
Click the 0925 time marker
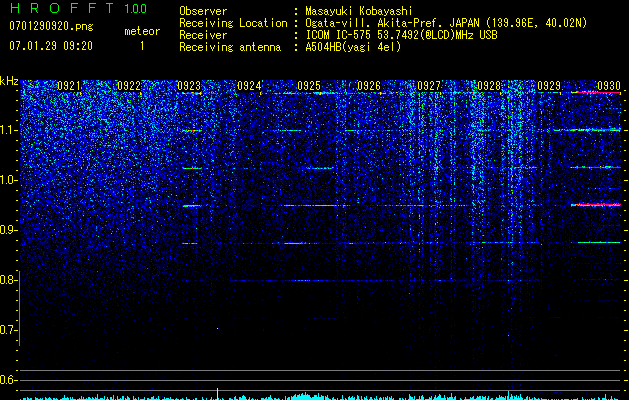pos(309,86)
